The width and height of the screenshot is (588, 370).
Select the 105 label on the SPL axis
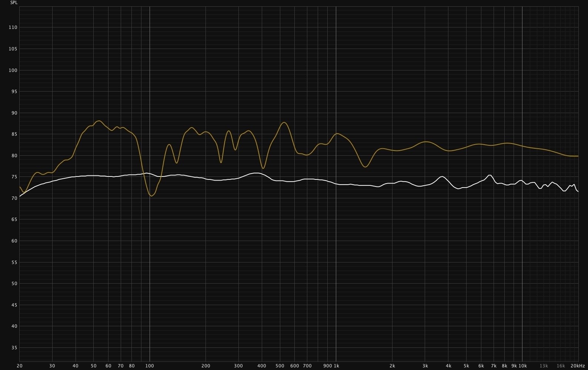pos(13,49)
